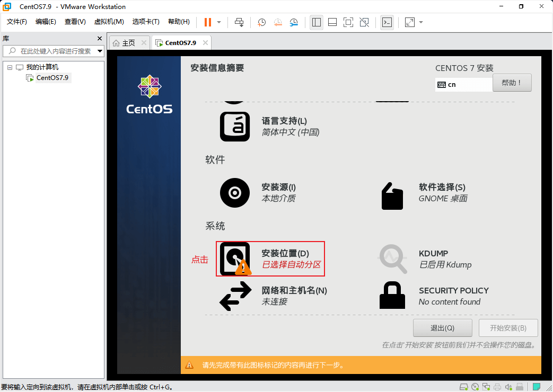Enter full screen mode
Image resolution: width=553 pixels, height=392 pixels.
pos(348,22)
